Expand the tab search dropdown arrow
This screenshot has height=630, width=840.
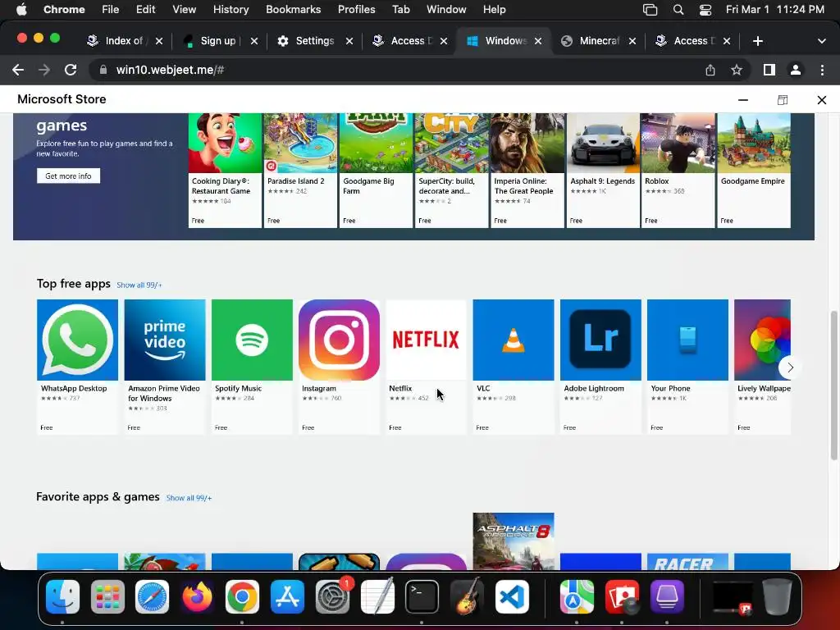click(x=822, y=41)
